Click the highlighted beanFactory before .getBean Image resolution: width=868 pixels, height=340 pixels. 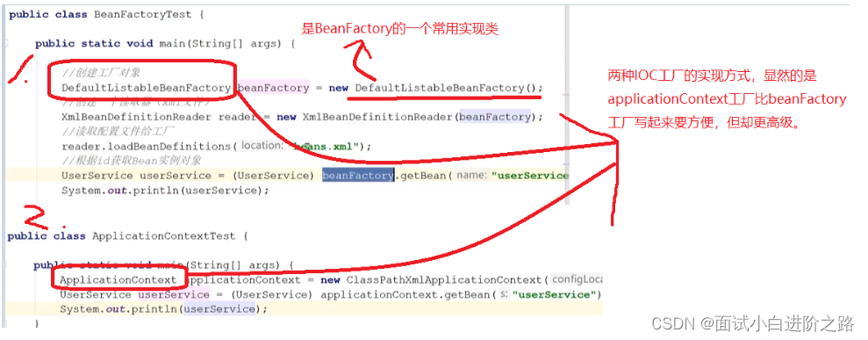(x=357, y=176)
